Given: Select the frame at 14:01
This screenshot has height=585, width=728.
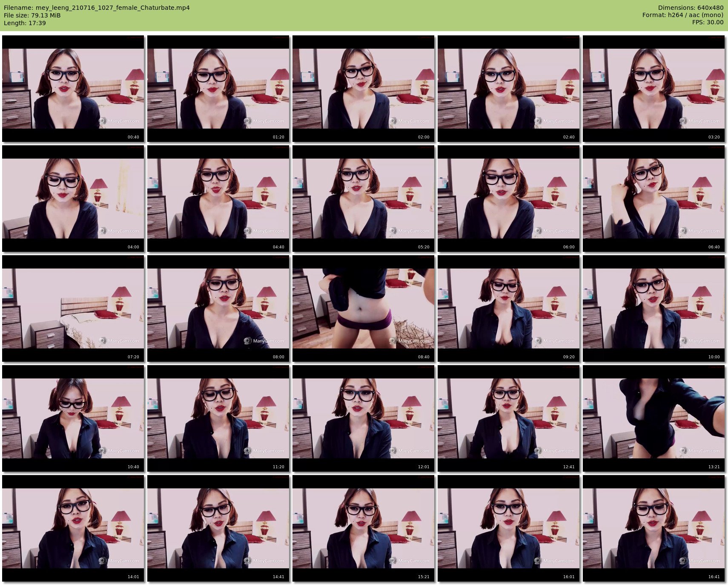Looking at the screenshot, I should 73,528.
